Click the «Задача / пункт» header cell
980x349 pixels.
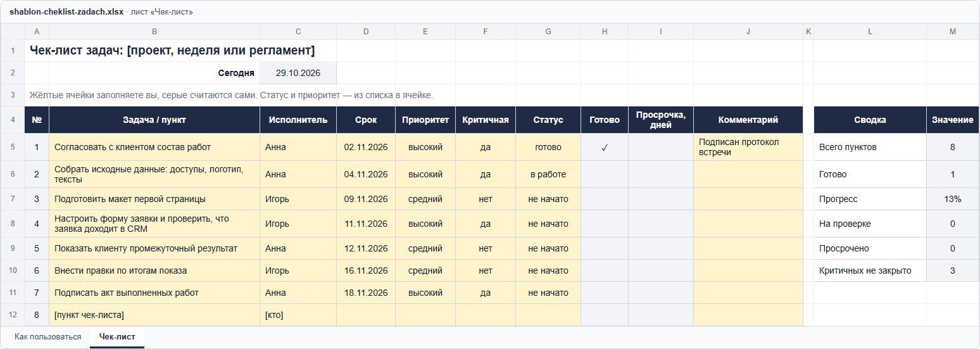click(x=154, y=120)
